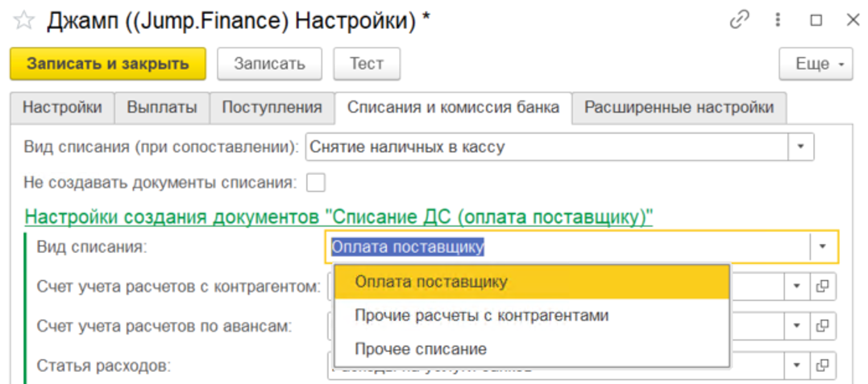This screenshot has width=868, height=384.
Task: Pick 'Оплата поставщику' in dropdown list
Action: [x=430, y=282]
